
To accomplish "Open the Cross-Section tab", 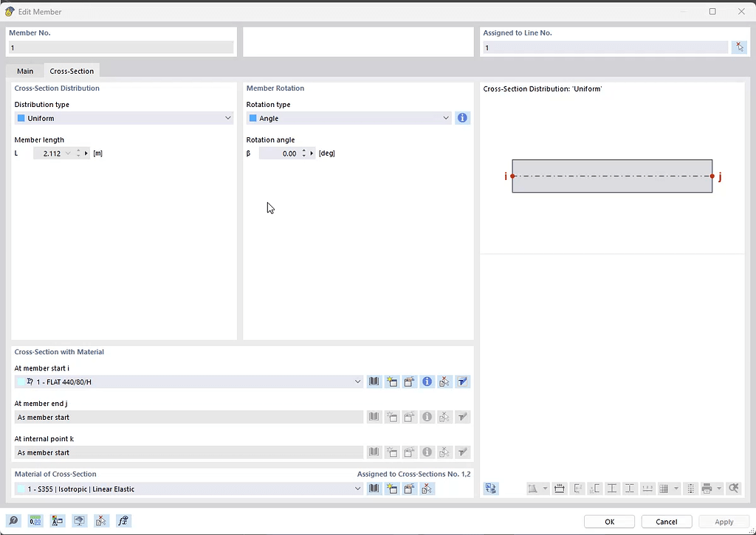I will point(71,70).
